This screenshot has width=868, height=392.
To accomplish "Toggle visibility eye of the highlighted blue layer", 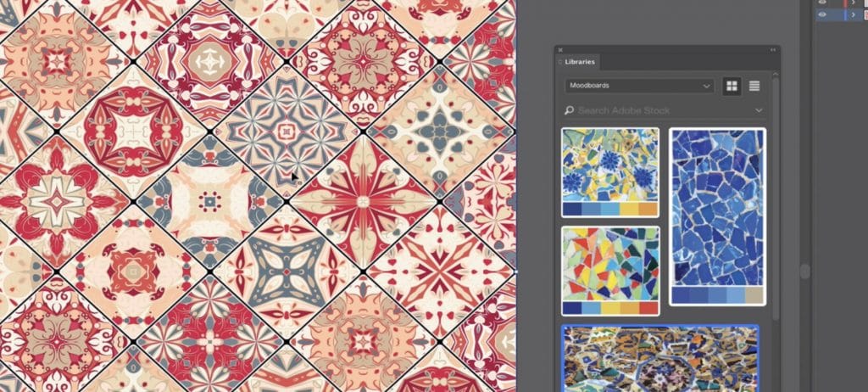I will (822, 15).
